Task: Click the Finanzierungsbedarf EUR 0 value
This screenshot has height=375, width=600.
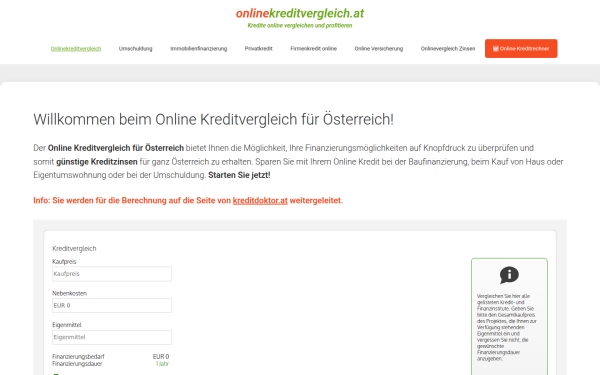Action: 161,357
